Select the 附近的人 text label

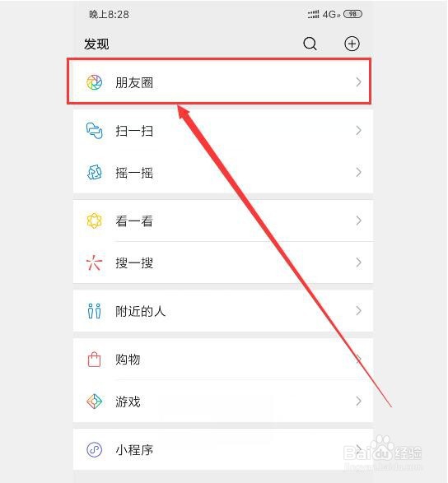pos(140,311)
